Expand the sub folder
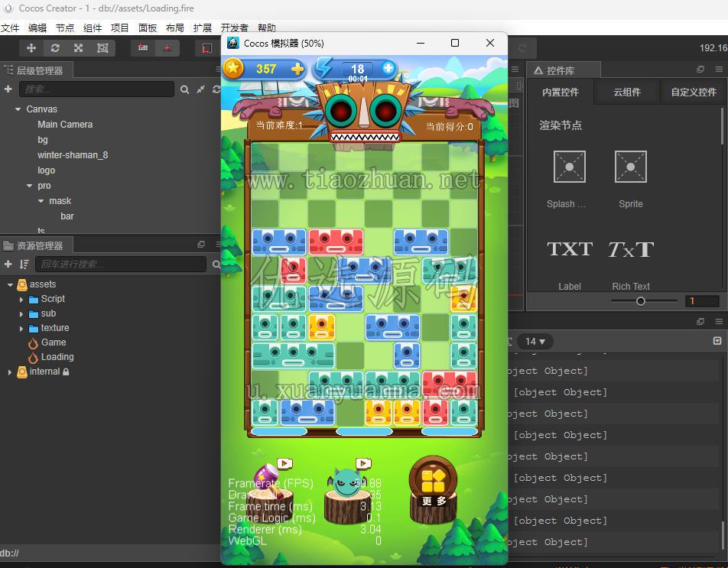The height and width of the screenshot is (568, 728). pos(21,314)
